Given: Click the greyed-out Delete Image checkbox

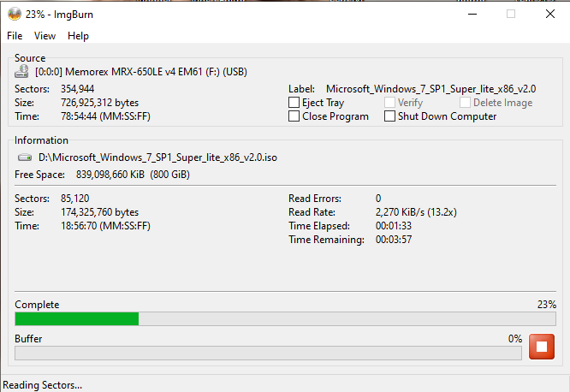Looking at the screenshot, I should (465, 103).
